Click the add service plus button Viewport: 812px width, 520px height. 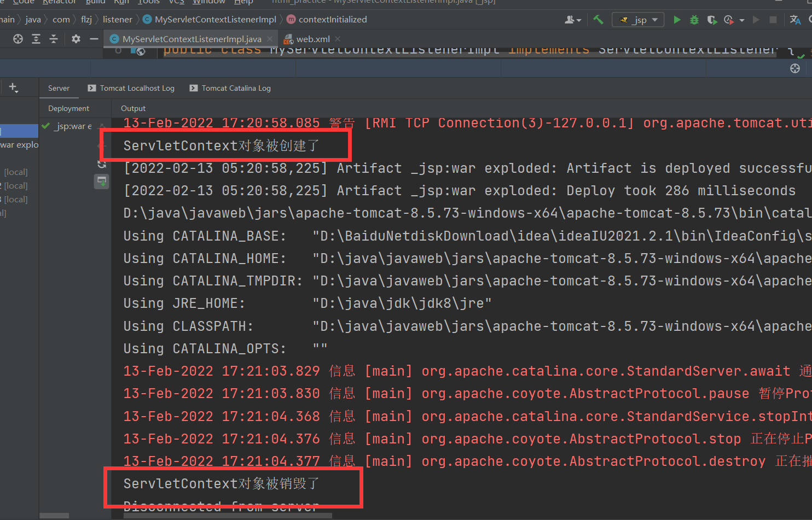[x=14, y=87]
